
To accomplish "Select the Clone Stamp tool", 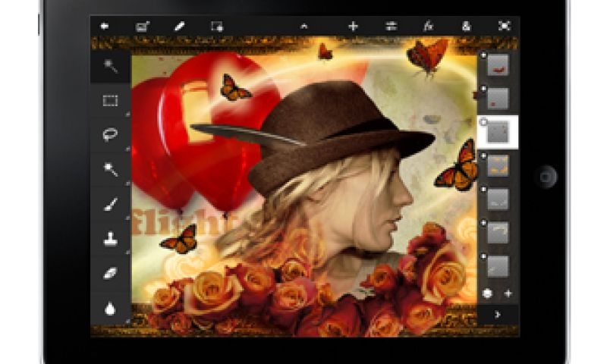I will pos(111,238).
